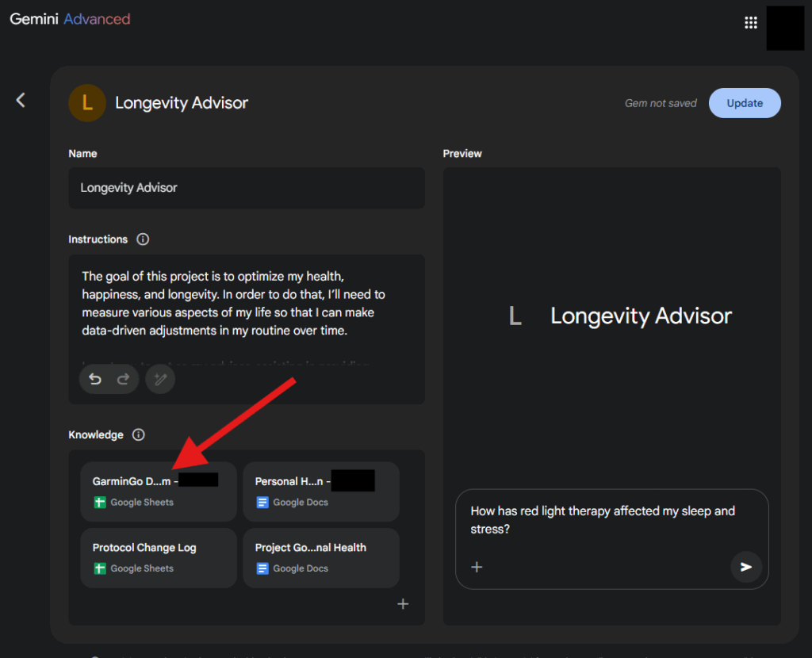The image size is (812, 658).
Task: Click the Gemini Advanced logo
Action: coord(70,19)
